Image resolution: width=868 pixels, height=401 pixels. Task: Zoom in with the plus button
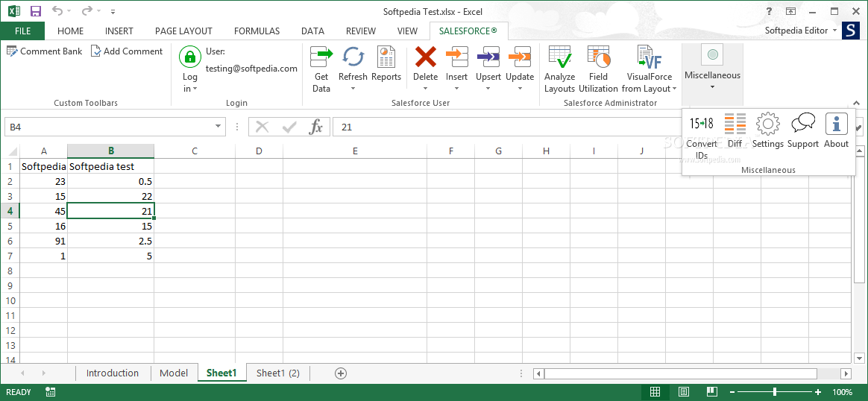coord(817,392)
